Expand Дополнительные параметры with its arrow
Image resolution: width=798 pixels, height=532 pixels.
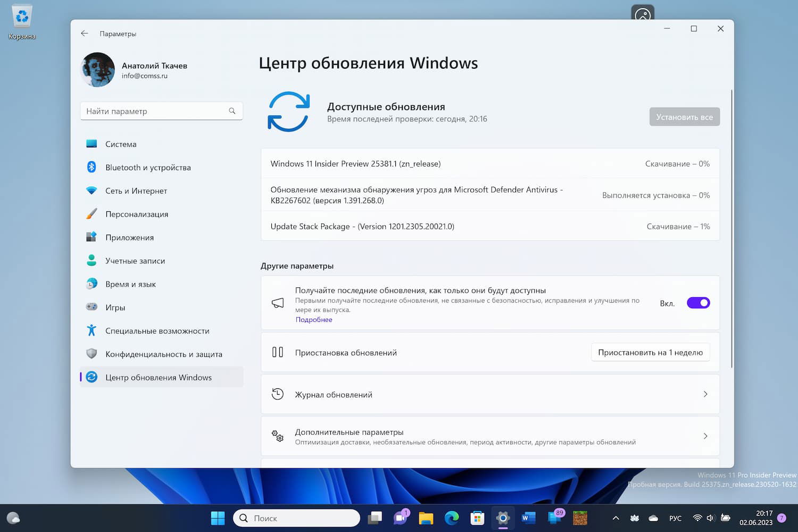click(705, 436)
